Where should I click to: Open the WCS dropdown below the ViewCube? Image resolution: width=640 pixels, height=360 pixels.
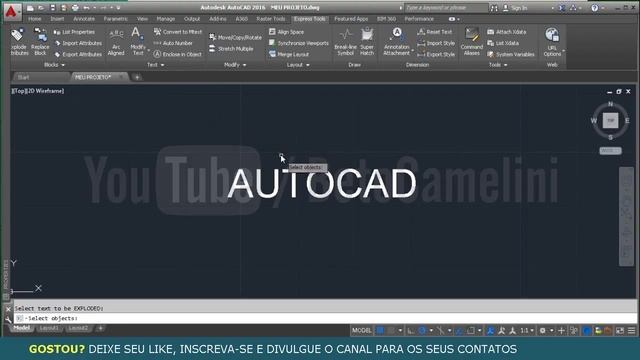coord(610,151)
